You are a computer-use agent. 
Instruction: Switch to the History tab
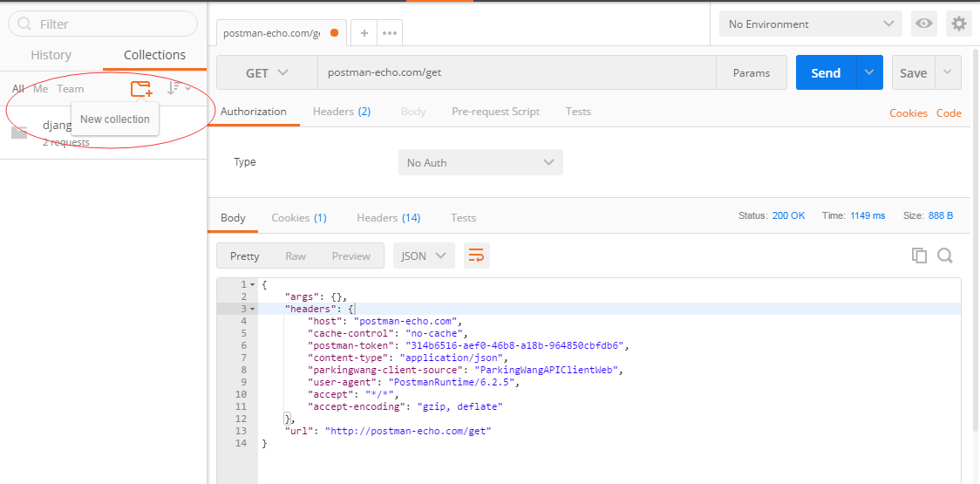click(x=51, y=55)
